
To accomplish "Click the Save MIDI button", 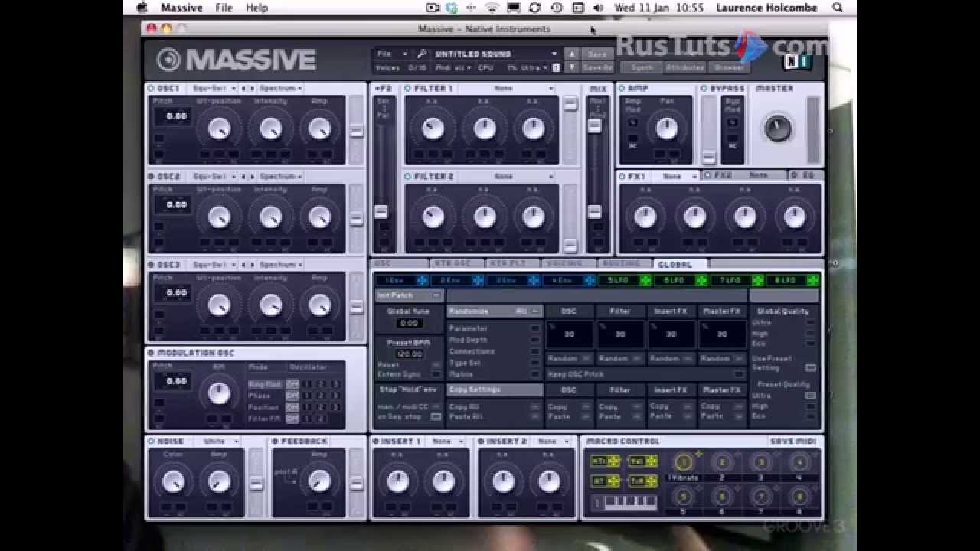I will point(793,442).
